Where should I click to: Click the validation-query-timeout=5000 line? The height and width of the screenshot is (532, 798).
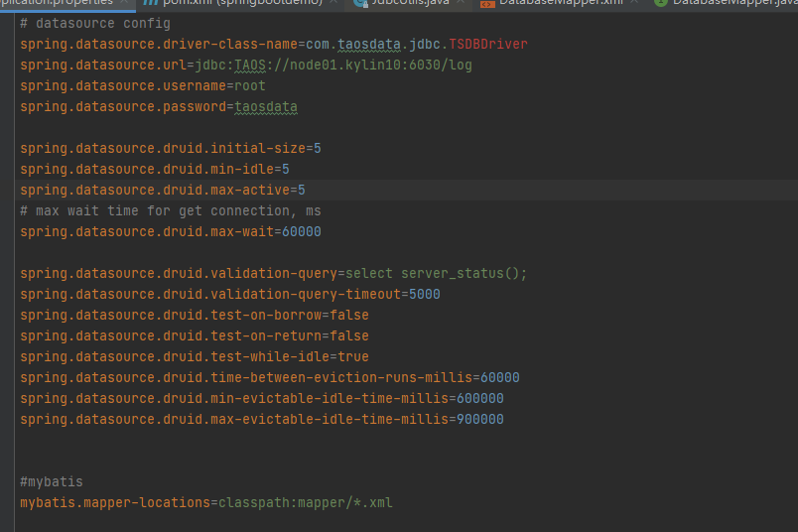point(230,295)
